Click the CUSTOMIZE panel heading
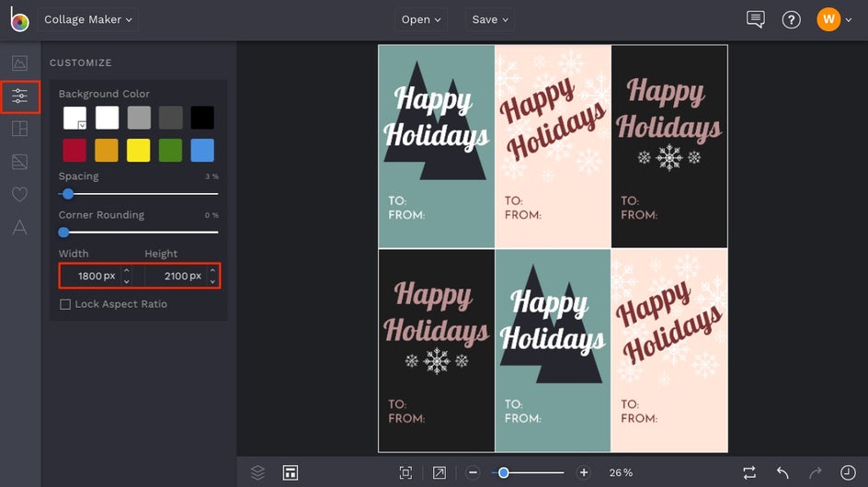This screenshot has width=868, height=487. (80, 63)
